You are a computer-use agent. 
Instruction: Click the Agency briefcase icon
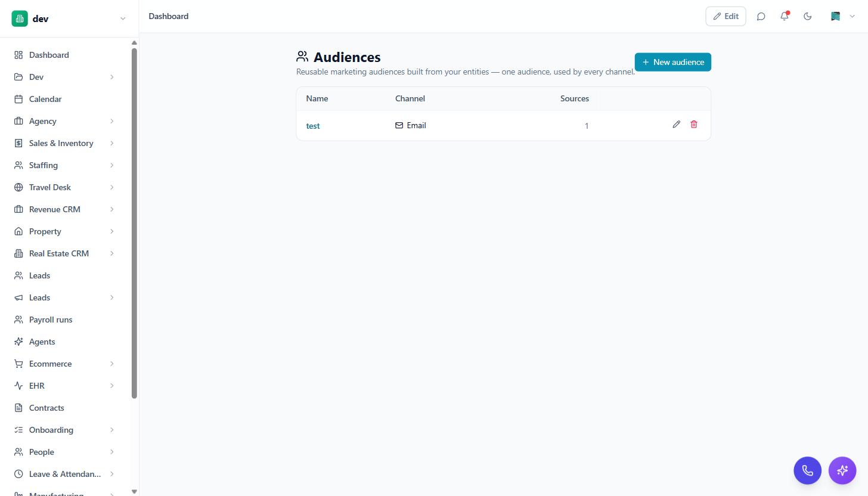pos(18,121)
